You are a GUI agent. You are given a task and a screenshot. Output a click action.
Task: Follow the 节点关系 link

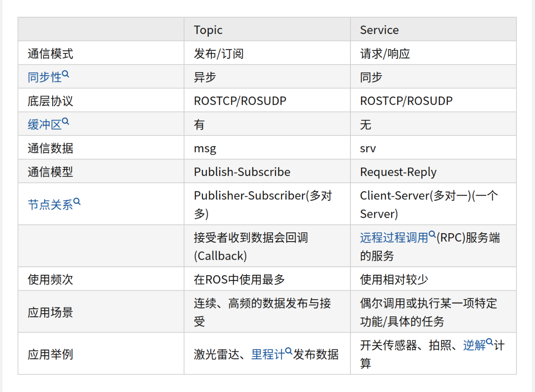tap(50, 205)
